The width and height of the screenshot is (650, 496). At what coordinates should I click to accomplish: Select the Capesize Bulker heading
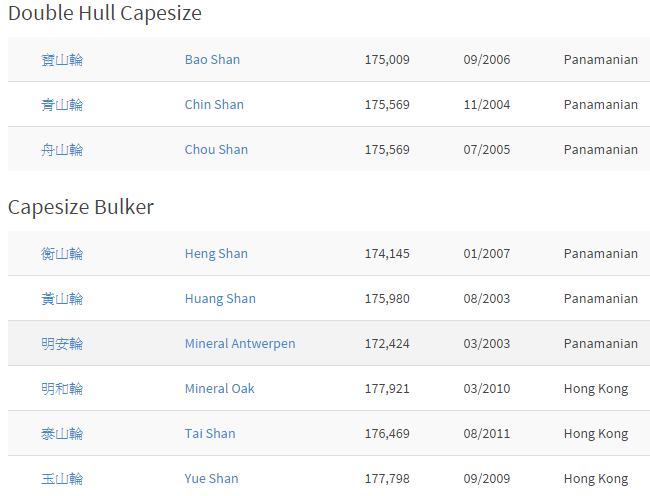pos(81,207)
